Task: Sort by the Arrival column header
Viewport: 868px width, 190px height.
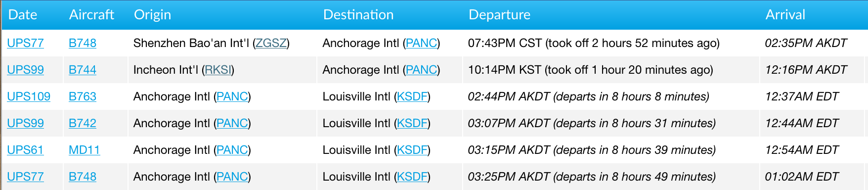Action: click(785, 15)
